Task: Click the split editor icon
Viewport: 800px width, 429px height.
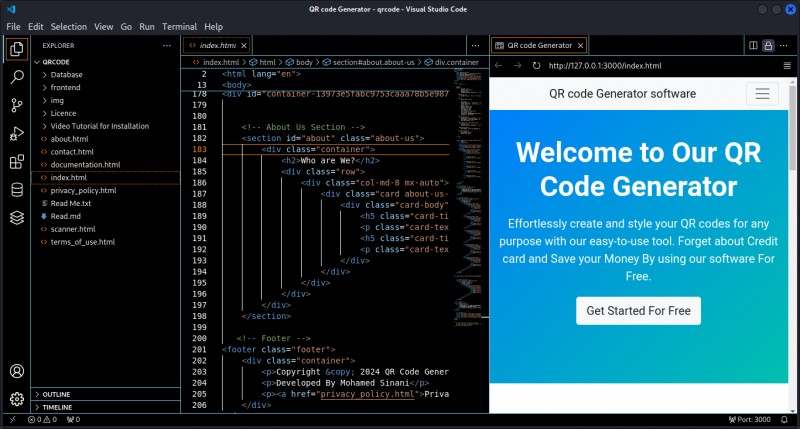Action: [753, 45]
